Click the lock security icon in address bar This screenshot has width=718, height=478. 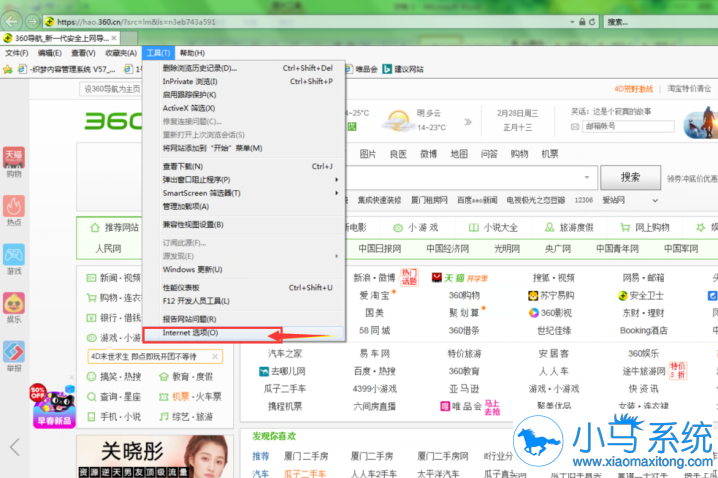coord(582,22)
